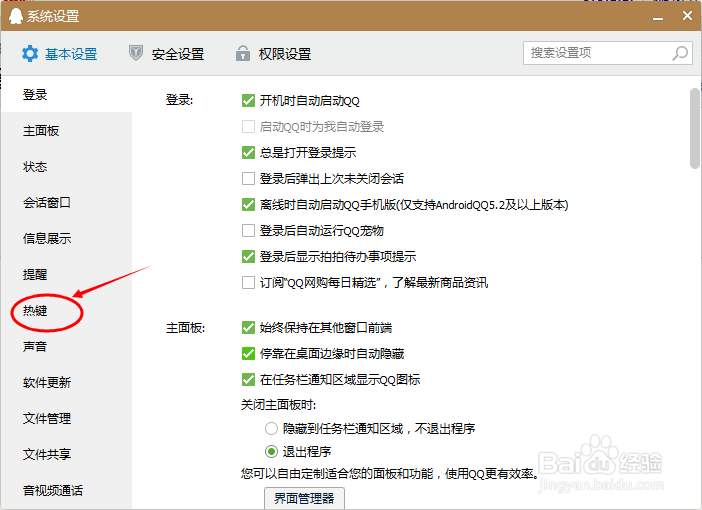The height and width of the screenshot is (510, 702).
Task: Check 订阅QQ网购每日精选 option
Action: coord(248,283)
